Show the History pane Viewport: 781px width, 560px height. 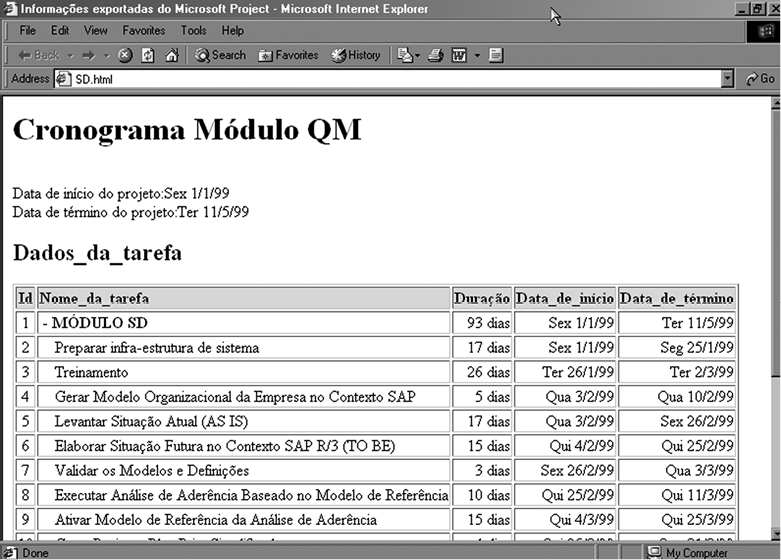(356, 55)
